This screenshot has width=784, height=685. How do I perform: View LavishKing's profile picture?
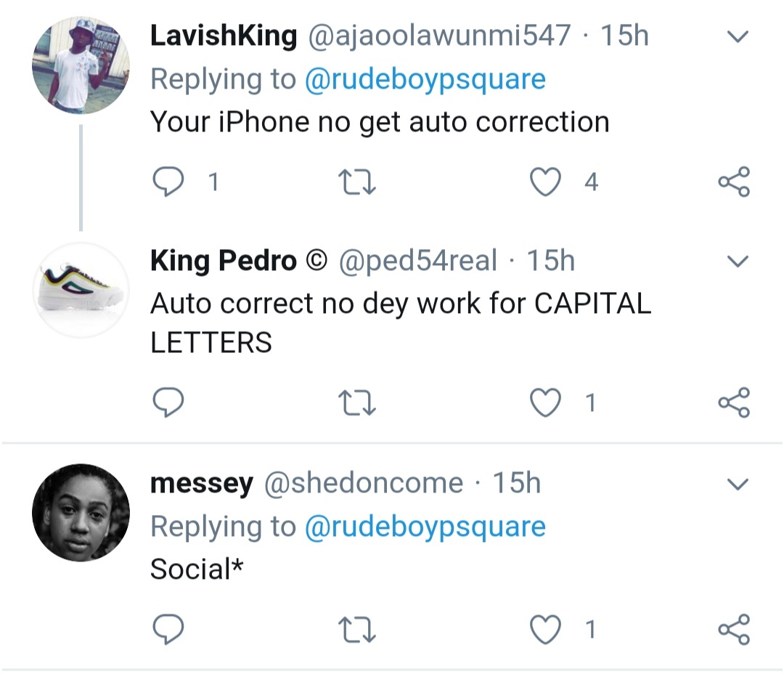pyautogui.click(x=81, y=65)
